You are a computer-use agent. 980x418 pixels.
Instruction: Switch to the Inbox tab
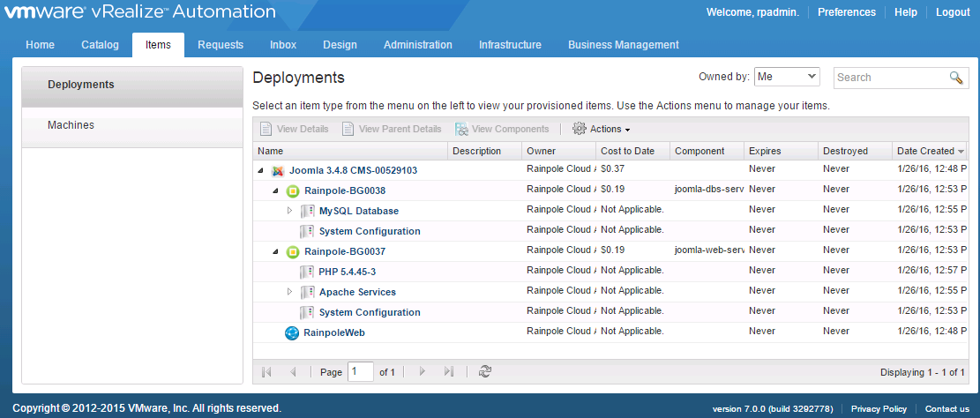click(x=283, y=45)
